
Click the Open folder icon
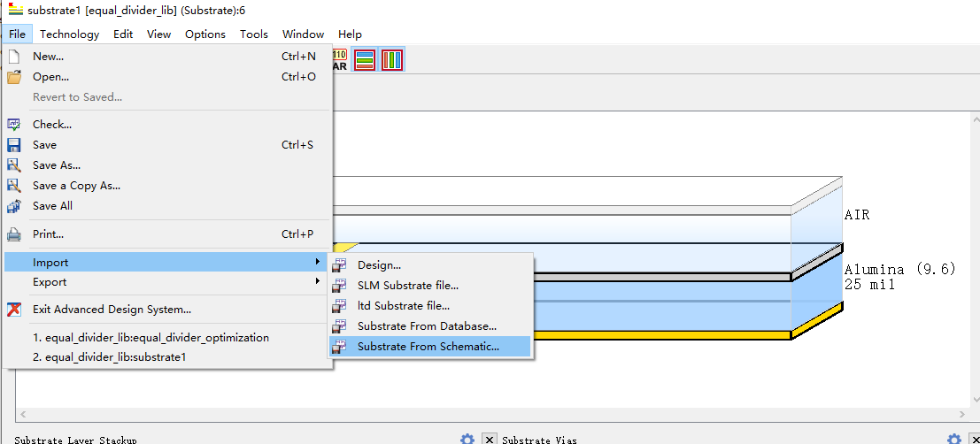(x=14, y=77)
